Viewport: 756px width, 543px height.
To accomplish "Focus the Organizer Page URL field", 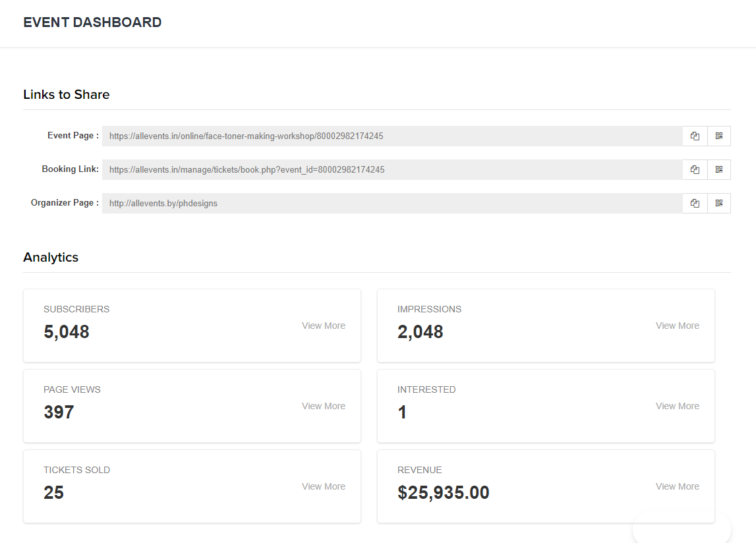I will (392, 203).
